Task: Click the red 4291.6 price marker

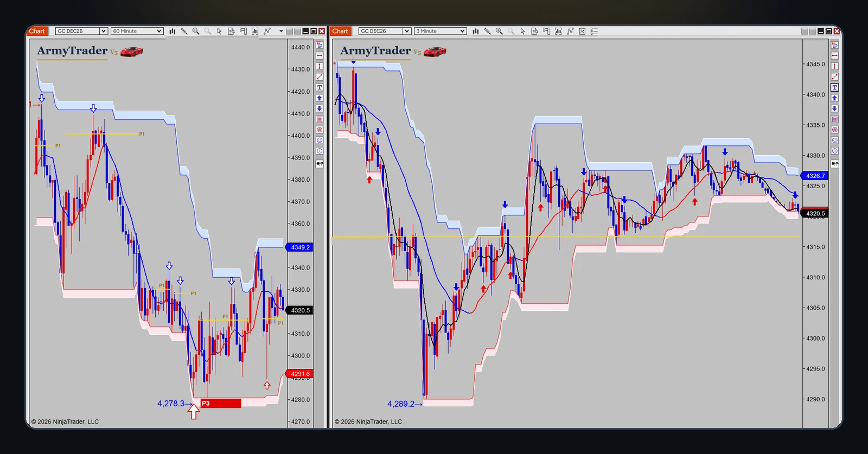Action: pos(299,374)
